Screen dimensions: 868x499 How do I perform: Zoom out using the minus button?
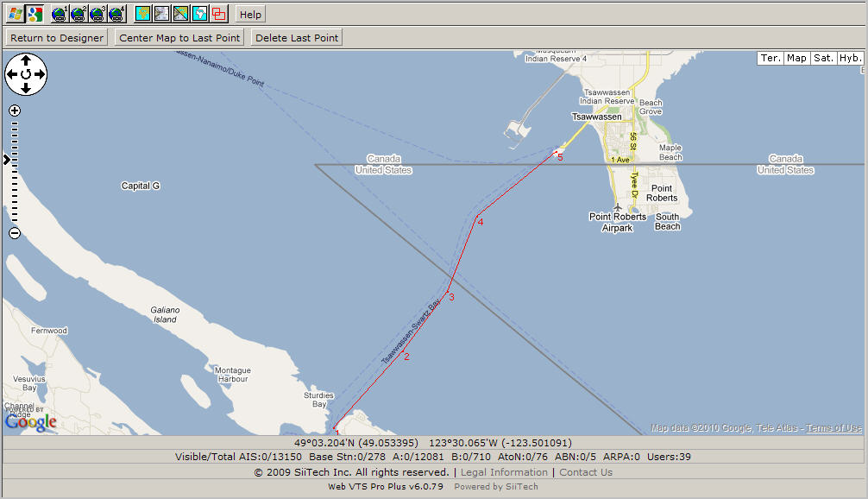15,233
